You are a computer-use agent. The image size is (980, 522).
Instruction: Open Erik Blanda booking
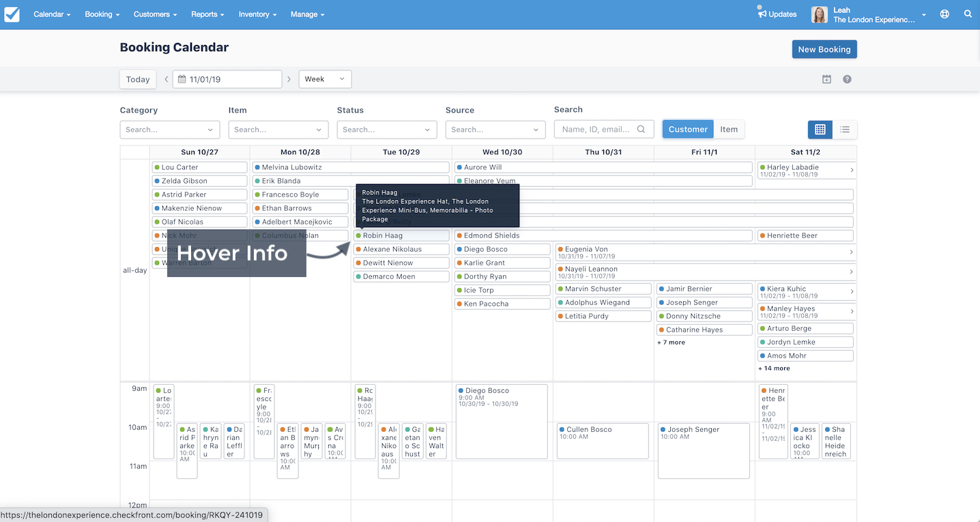tap(351, 181)
